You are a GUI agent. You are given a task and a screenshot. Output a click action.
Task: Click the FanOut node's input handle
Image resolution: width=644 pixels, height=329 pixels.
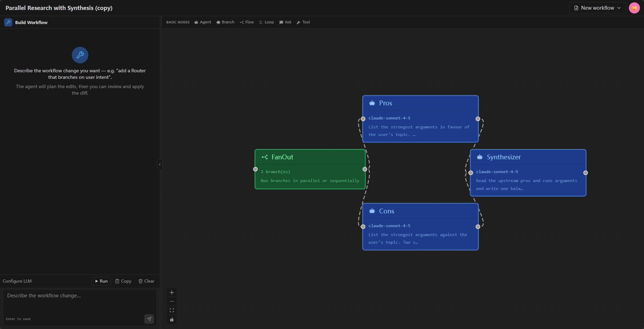tap(255, 169)
